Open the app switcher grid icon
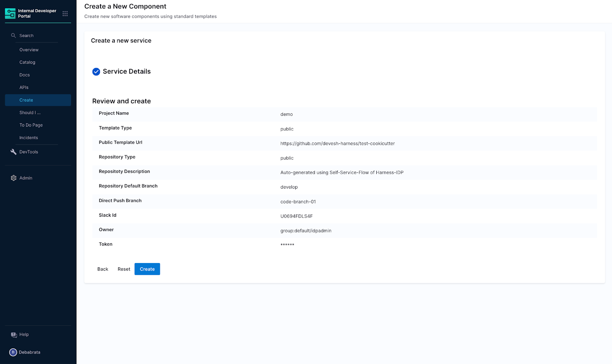Viewport: 612px width, 364px height. pos(65,13)
